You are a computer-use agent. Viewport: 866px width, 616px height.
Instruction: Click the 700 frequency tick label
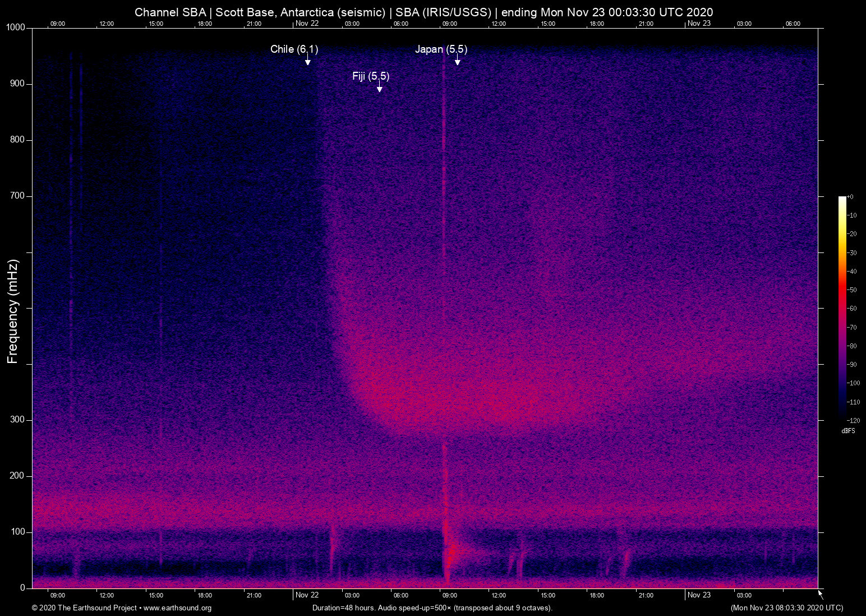[18, 196]
